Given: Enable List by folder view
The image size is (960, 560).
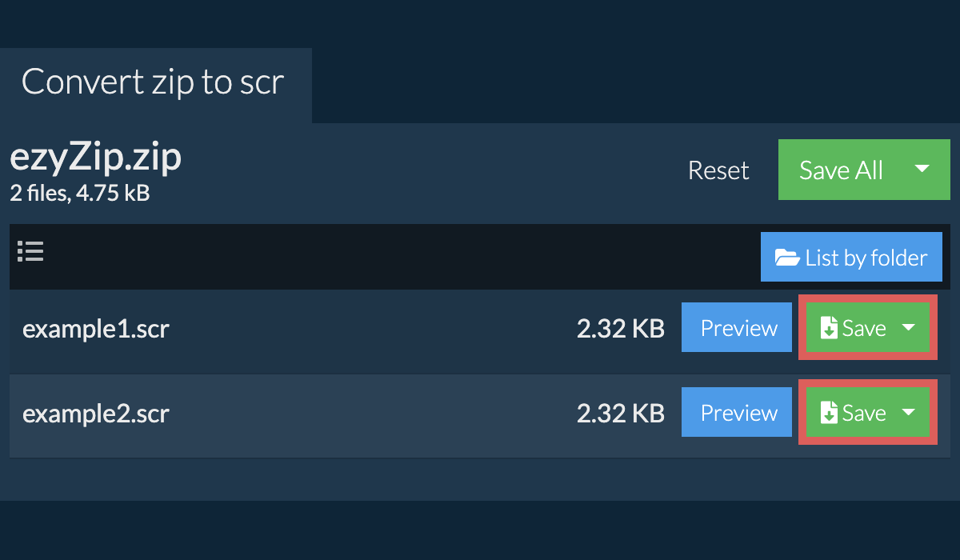Looking at the screenshot, I should [851, 257].
